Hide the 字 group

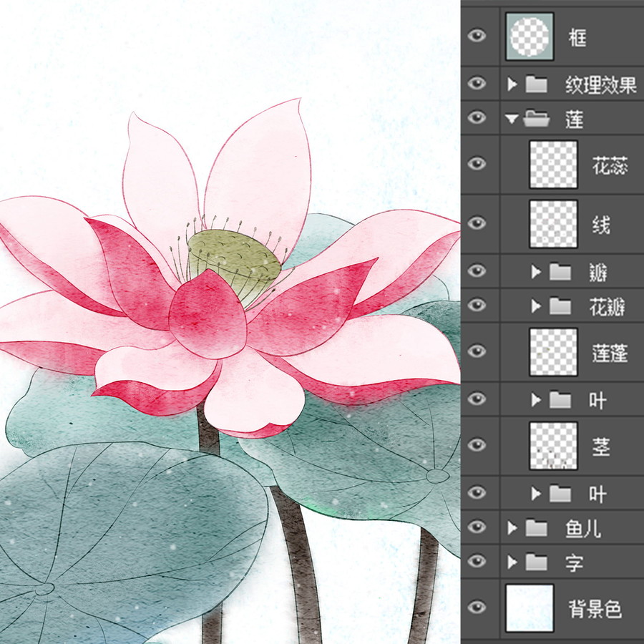[x=477, y=562]
